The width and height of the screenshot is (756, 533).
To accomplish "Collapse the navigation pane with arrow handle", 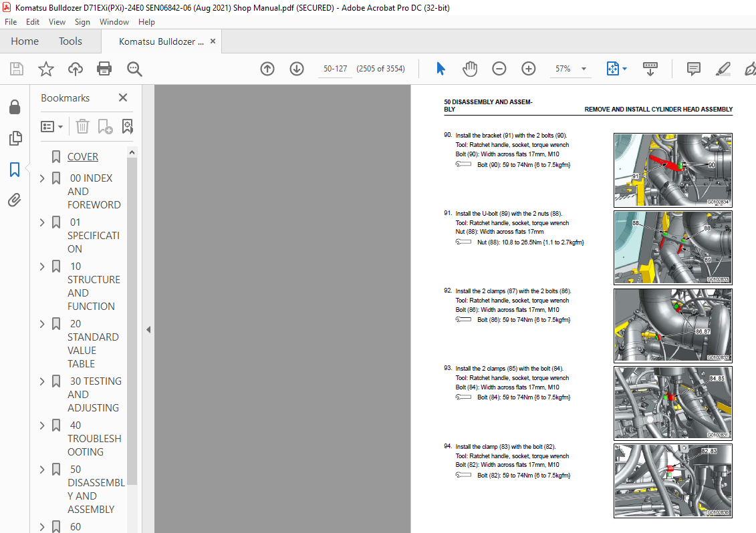I will coord(148,330).
